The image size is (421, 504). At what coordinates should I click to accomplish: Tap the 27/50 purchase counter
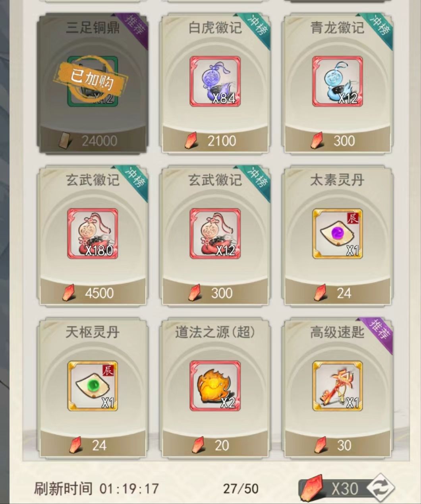click(241, 488)
